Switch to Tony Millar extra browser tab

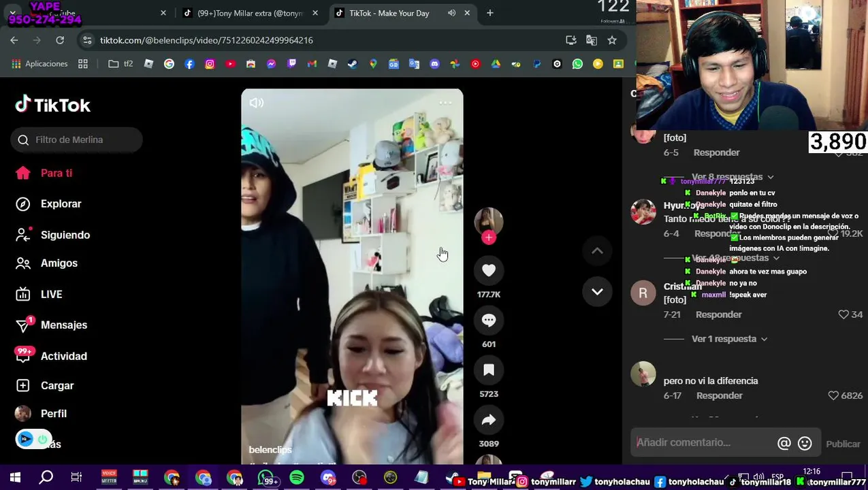pos(248,13)
